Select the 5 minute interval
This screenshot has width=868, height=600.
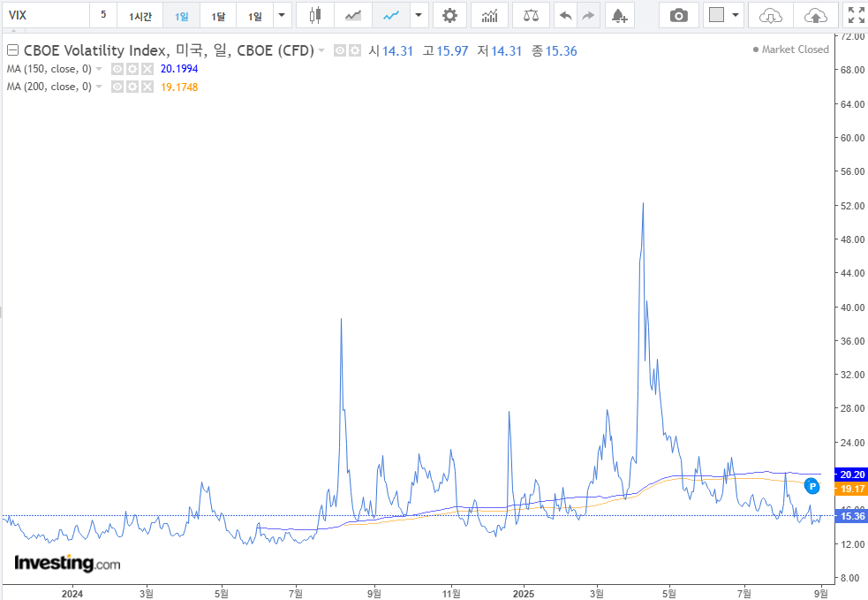click(103, 15)
